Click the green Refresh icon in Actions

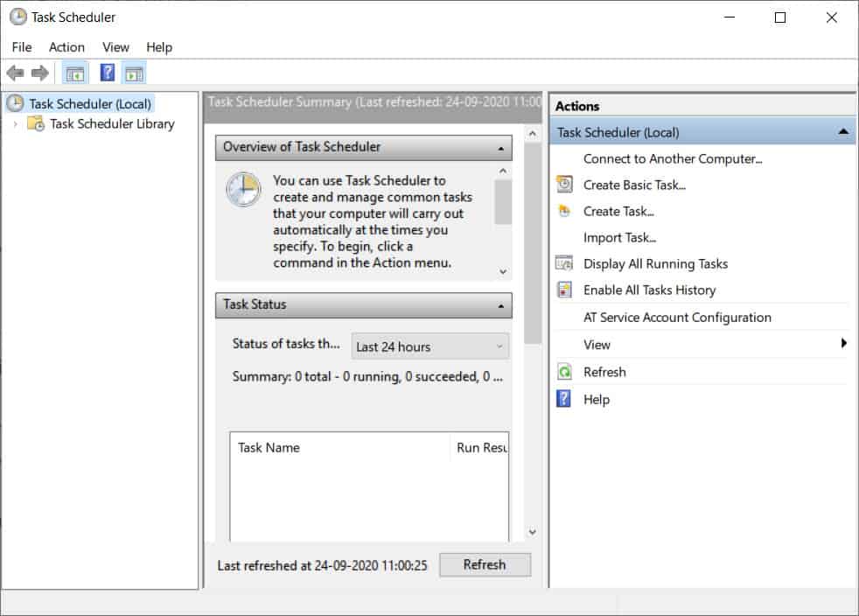(565, 372)
